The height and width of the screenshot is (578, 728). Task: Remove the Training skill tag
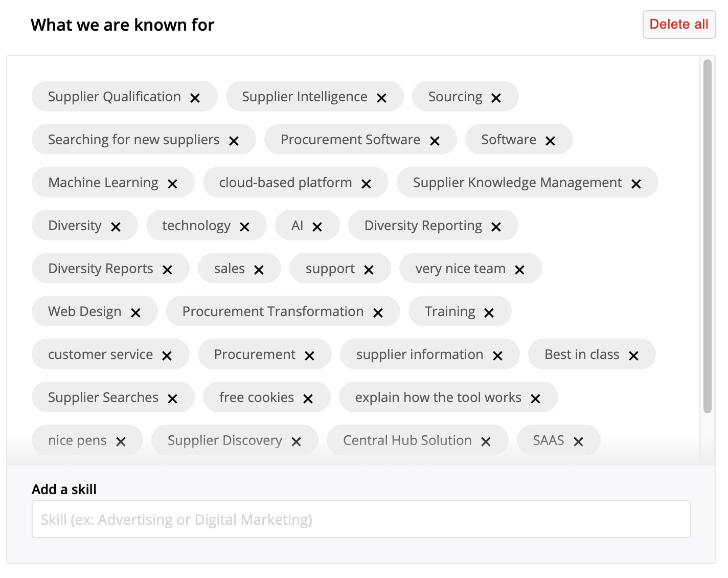click(489, 313)
